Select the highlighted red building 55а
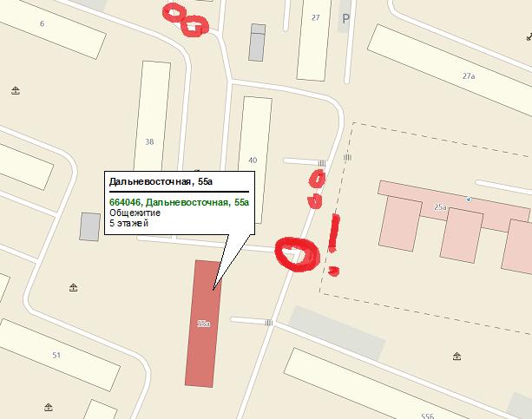Viewport: 532px width, 419px height. (203, 324)
